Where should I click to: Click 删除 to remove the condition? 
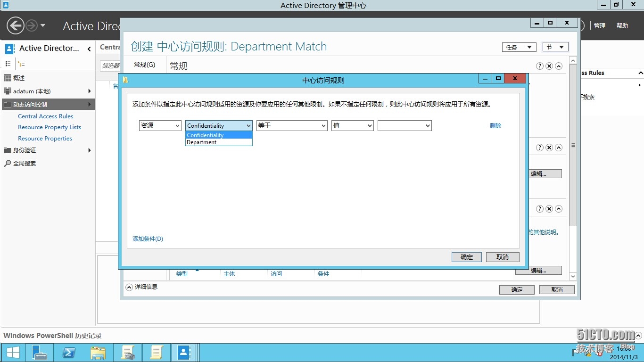coord(495,126)
